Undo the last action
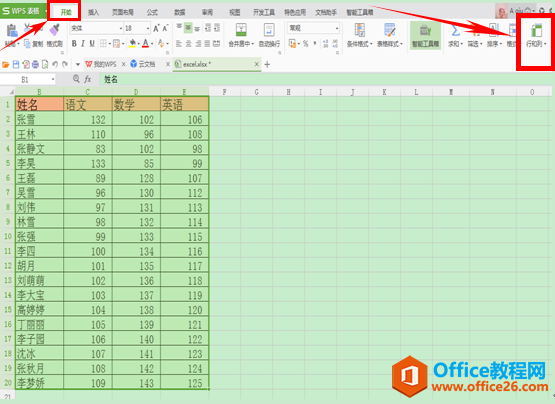The height and width of the screenshot is (404, 555). (x=55, y=64)
